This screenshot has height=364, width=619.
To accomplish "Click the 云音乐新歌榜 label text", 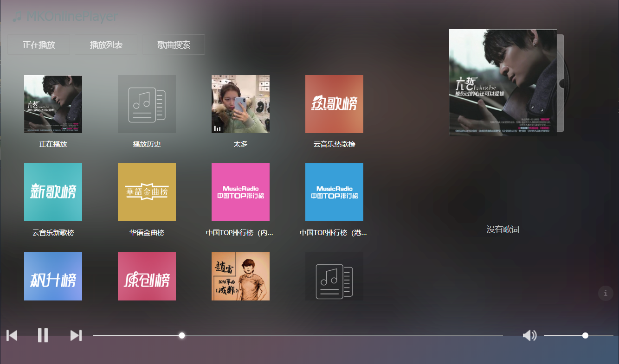I will click(x=53, y=233).
